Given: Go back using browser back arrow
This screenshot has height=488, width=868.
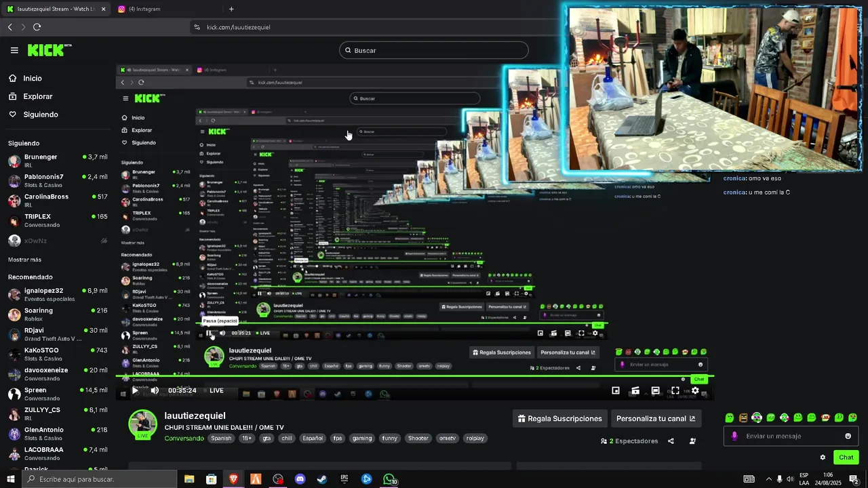Looking at the screenshot, I should (9, 27).
